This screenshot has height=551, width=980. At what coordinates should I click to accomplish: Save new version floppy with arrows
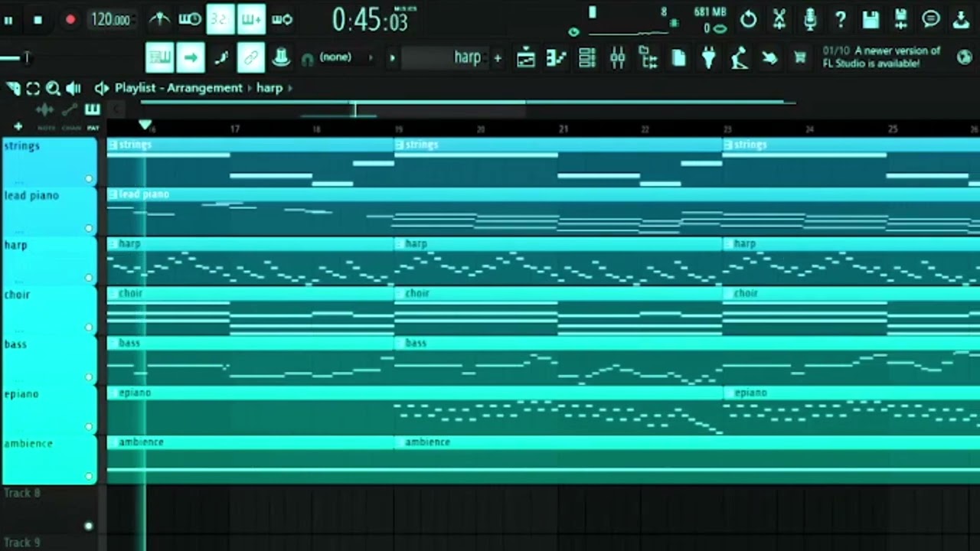901,19
